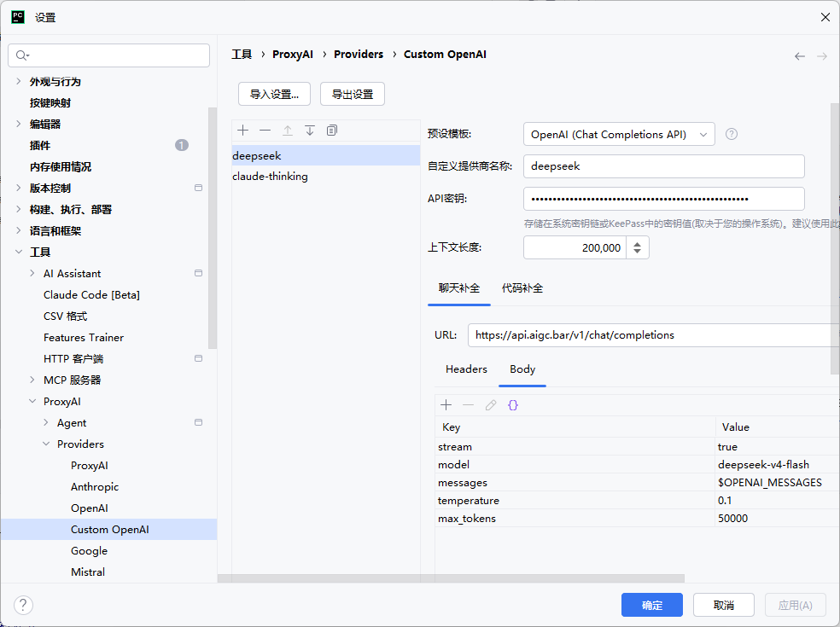Open help for preset template

coord(732,134)
